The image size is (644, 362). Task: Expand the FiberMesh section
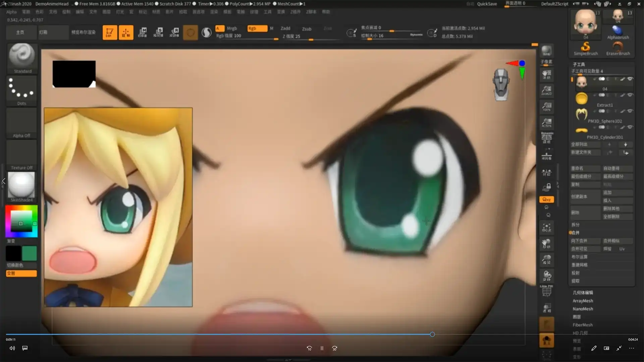point(583,325)
